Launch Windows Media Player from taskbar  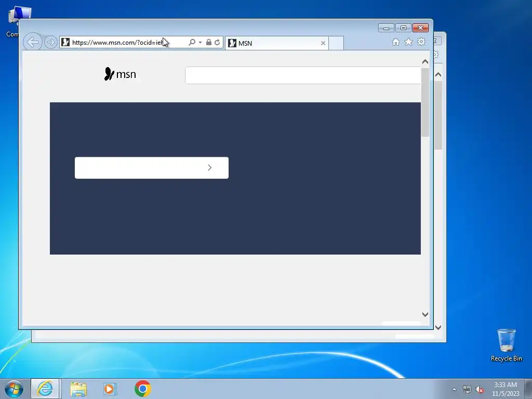click(110, 389)
